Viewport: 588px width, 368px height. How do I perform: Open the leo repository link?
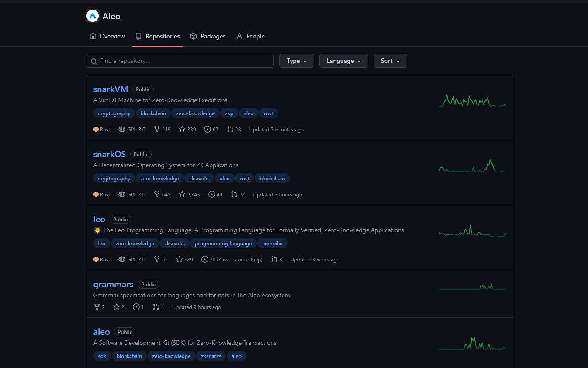[99, 220]
